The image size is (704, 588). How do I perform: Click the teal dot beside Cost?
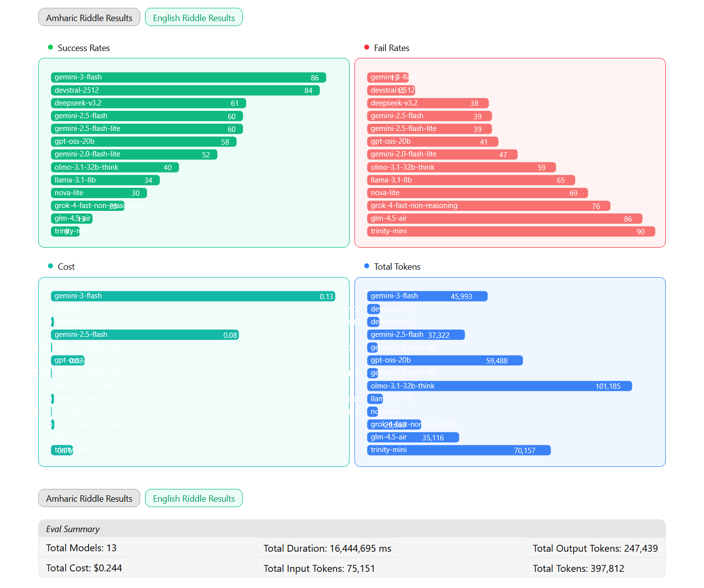click(x=50, y=266)
